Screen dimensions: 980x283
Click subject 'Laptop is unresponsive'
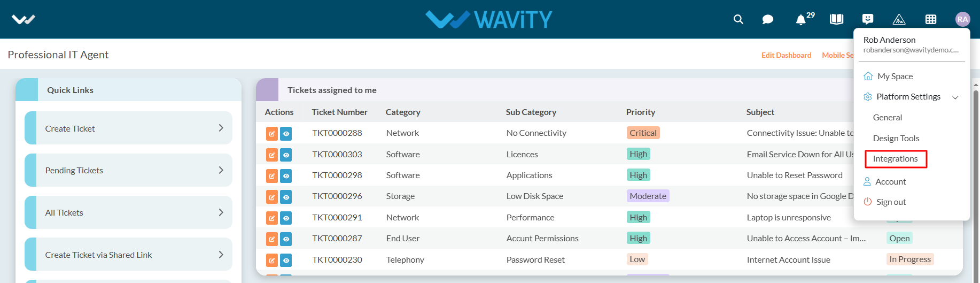(x=789, y=218)
